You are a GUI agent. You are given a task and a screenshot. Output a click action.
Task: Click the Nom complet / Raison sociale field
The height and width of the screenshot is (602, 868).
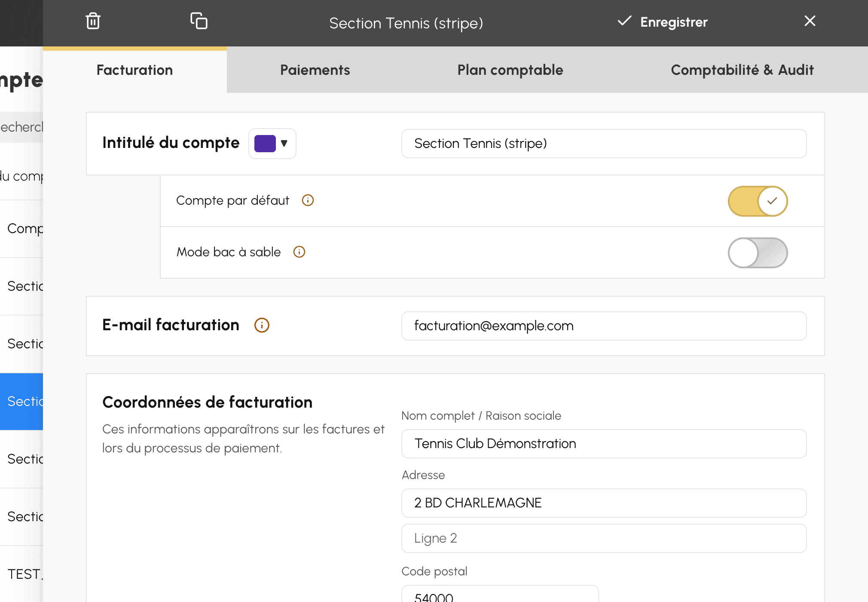click(x=604, y=444)
